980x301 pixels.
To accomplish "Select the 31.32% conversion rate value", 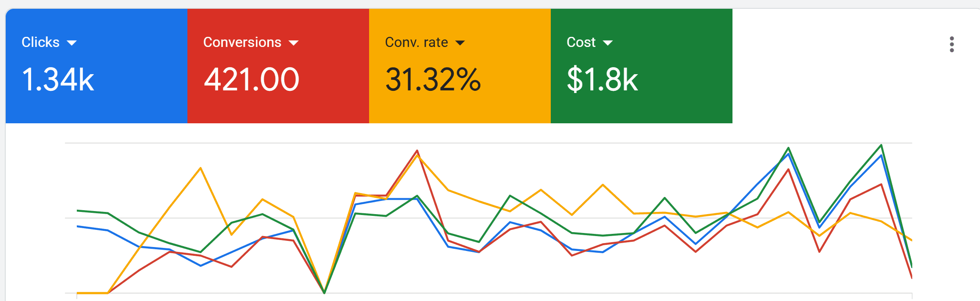I will tap(433, 79).
